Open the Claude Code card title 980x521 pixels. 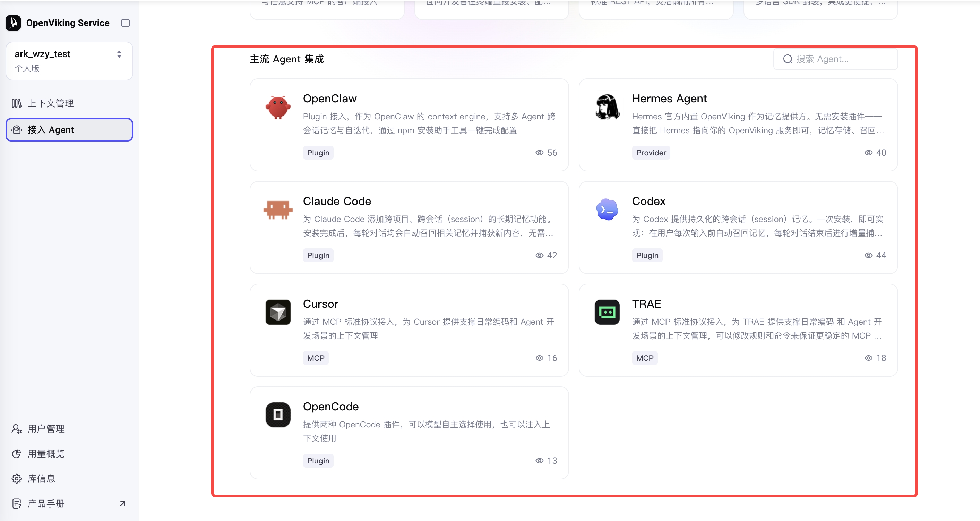[337, 201]
